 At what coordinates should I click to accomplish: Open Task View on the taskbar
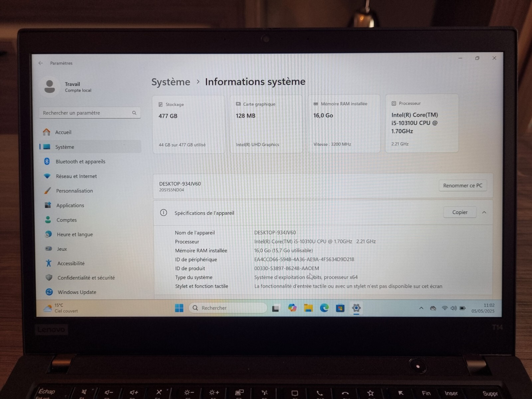(x=275, y=308)
